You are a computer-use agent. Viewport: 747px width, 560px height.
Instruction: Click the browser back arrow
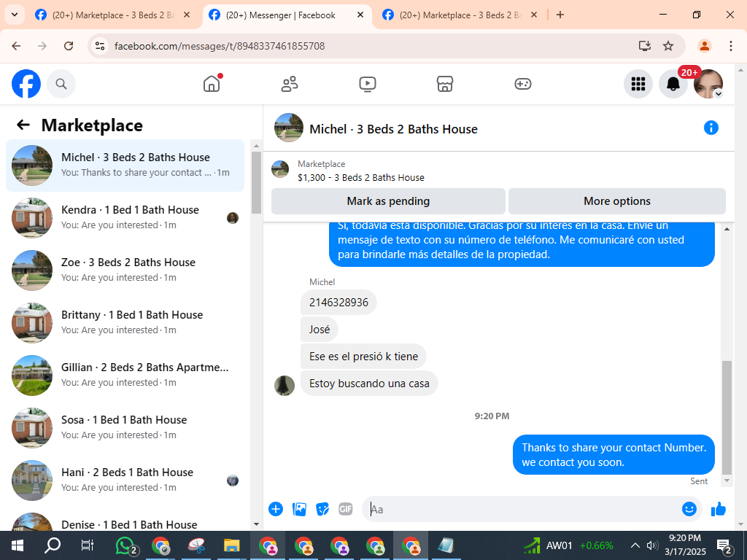16,46
